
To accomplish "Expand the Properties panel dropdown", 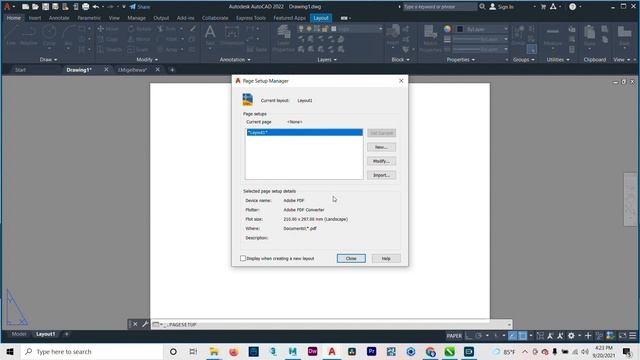I will click(461, 60).
